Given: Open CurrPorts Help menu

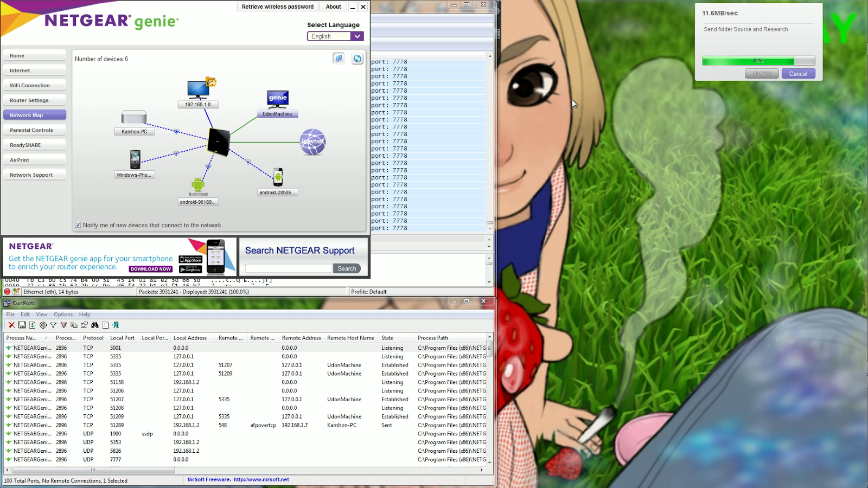Looking at the screenshot, I should pos(85,314).
